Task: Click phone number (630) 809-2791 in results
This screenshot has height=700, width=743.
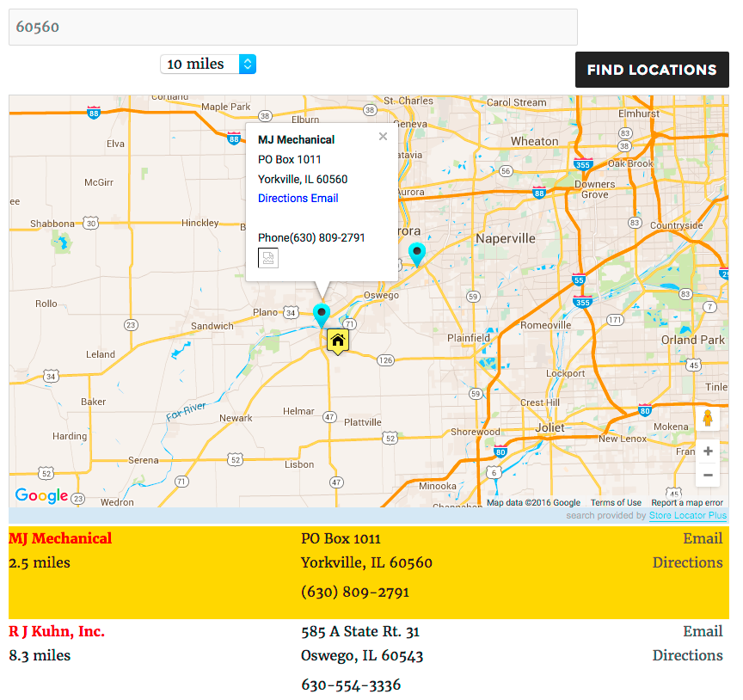Action: (355, 592)
